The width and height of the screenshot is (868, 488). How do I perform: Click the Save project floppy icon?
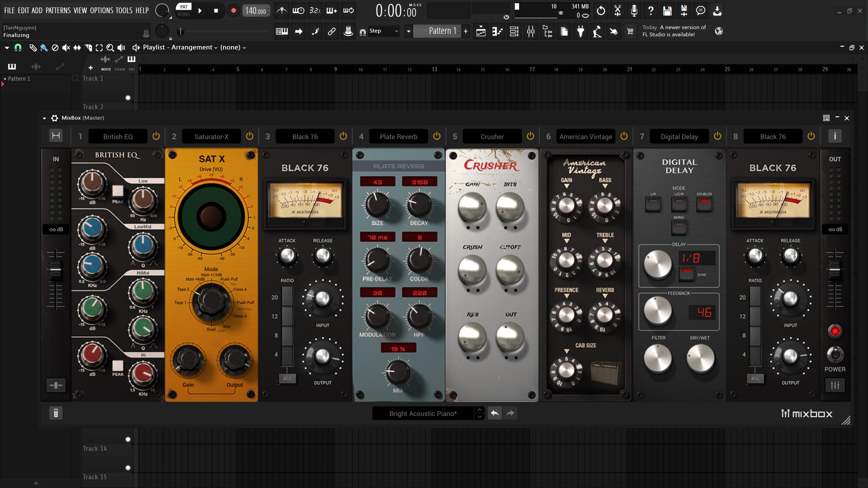pyautogui.click(x=667, y=11)
